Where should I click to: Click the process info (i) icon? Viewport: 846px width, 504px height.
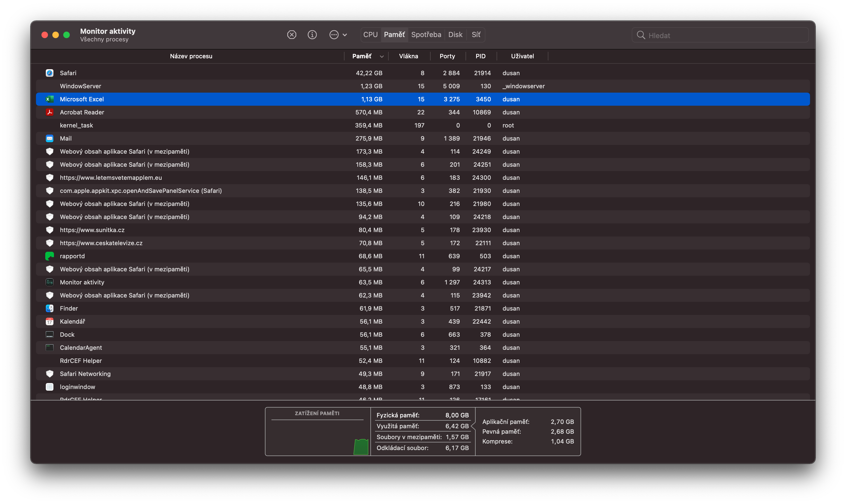tap(312, 35)
